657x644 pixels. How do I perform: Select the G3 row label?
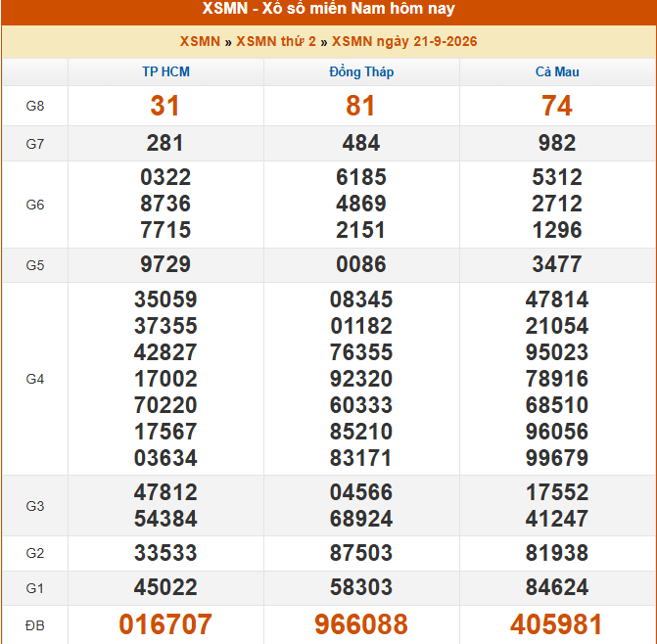(x=35, y=506)
